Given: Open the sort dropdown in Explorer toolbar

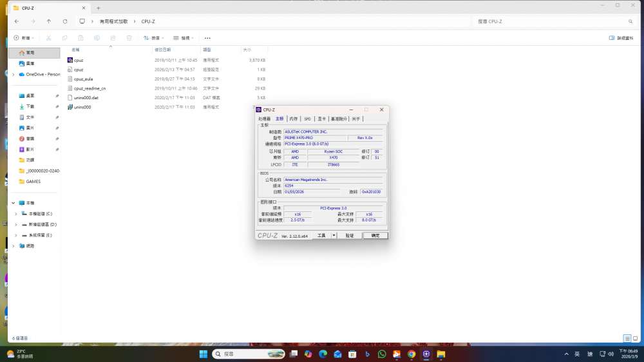Looking at the screenshot, I should click(154, 38).
